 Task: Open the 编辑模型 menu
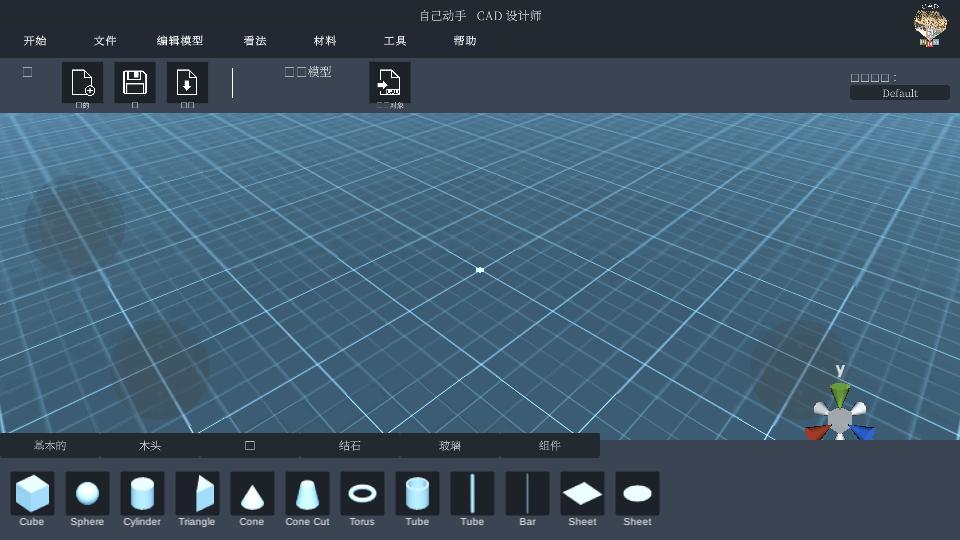pos(180,41)
